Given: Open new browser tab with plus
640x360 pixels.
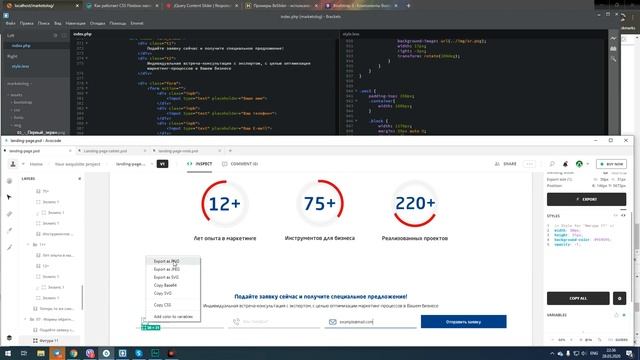Looking at the screenshot, I should (408, 6).
